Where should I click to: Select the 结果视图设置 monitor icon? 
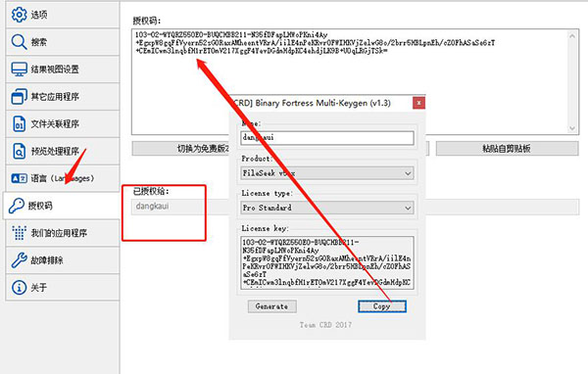(x=20, y=70)
